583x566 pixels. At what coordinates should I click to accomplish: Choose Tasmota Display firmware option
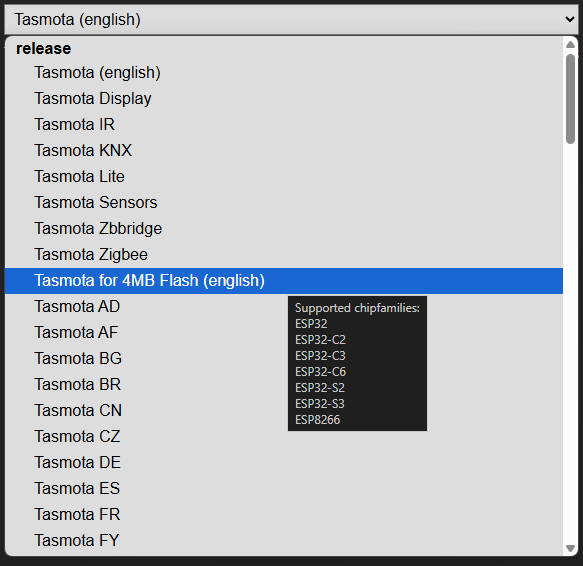click(x=284, y=99)
